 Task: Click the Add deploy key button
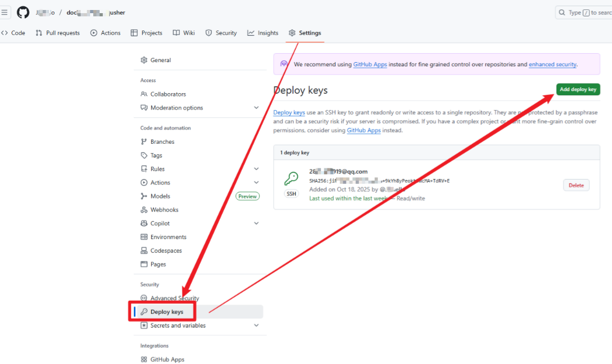[x=578, y=90]
